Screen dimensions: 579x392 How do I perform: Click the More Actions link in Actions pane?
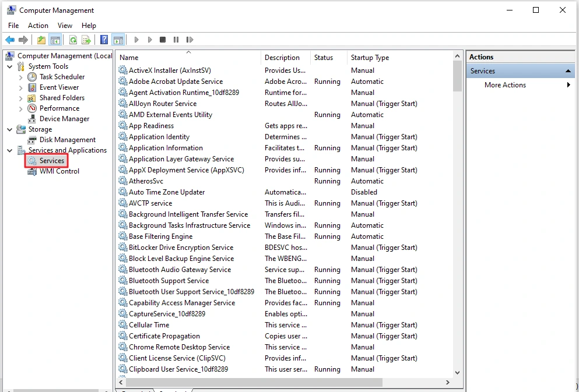tap(505, 85)
